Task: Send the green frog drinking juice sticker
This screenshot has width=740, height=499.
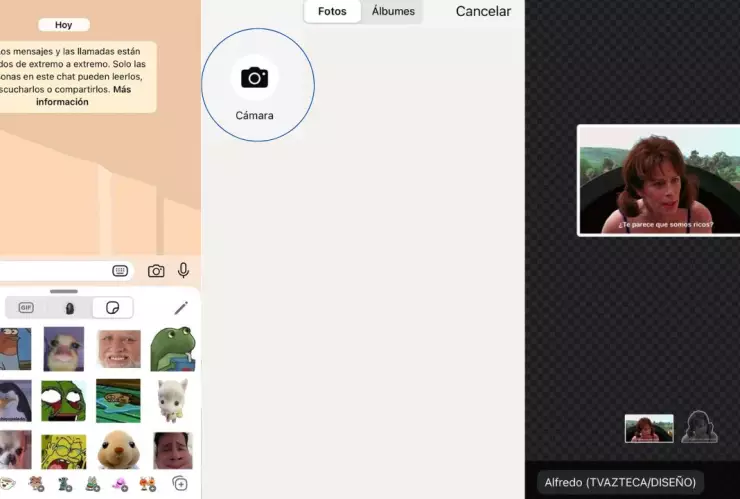Action: 173,349
